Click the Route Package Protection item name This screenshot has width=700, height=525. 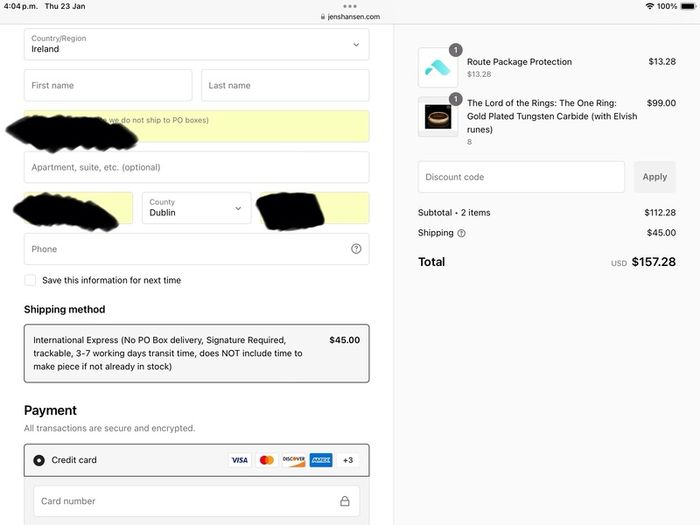pos(519,62)
